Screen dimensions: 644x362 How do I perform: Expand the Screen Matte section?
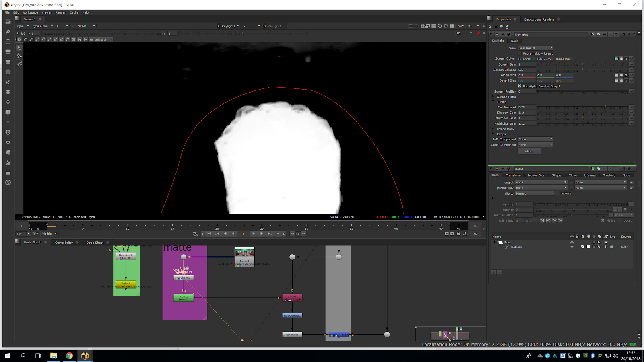(x=493, y=97)
